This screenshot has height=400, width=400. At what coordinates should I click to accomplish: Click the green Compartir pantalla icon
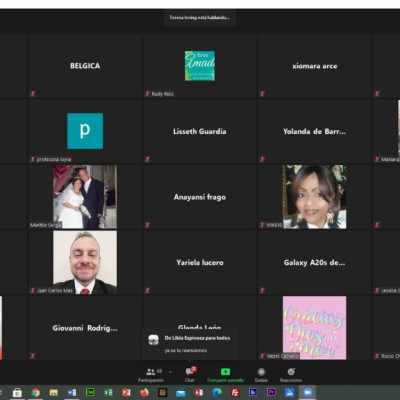coord(225,372)
